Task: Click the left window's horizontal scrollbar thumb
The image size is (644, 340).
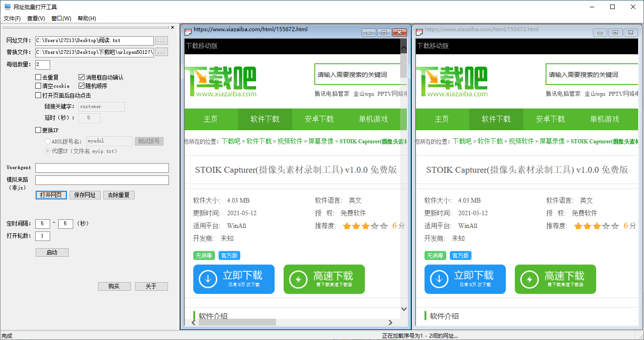Action: [237, 322]
